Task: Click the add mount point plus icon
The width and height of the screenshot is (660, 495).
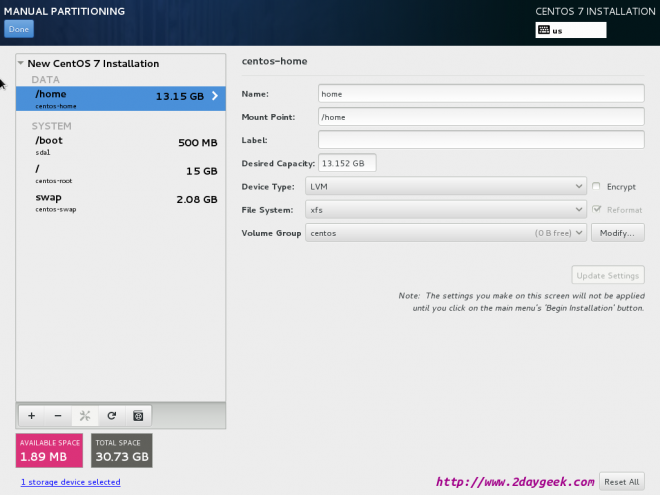Action: click(x=31, y=415)
